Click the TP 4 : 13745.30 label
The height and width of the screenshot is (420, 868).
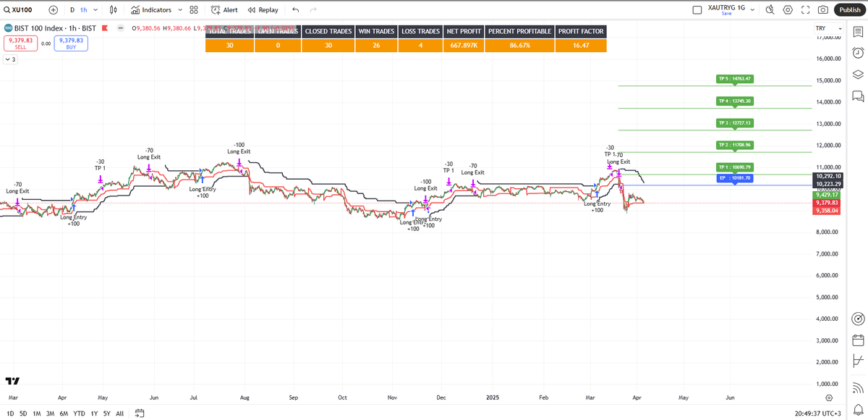click(734, 101)
